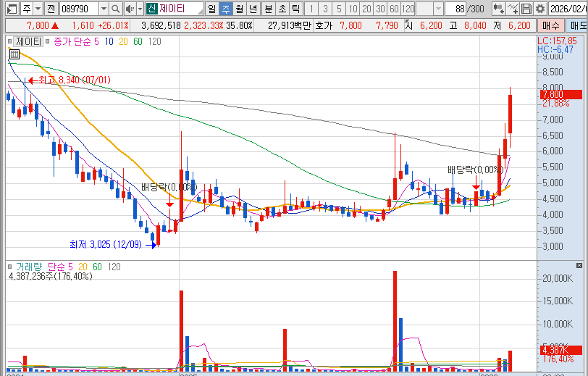Click the 2,323.33% volume ratio

(x=203, y=25)
